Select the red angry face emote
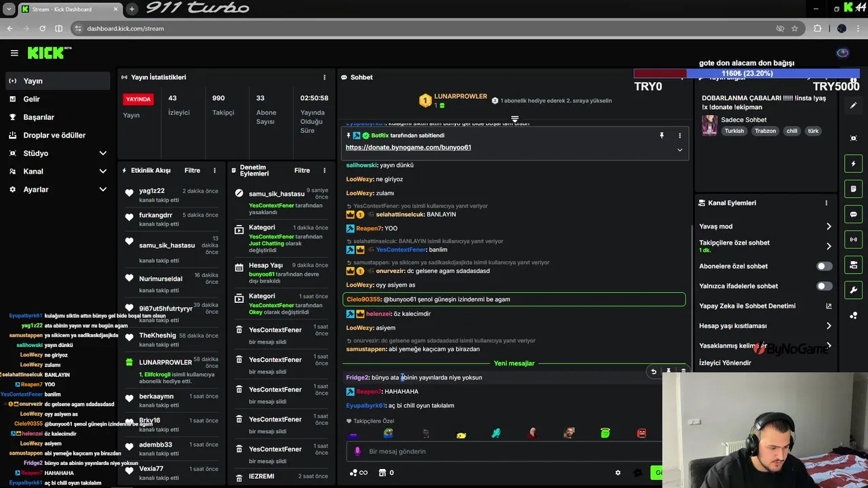868x488 pixels. point(642,433)
